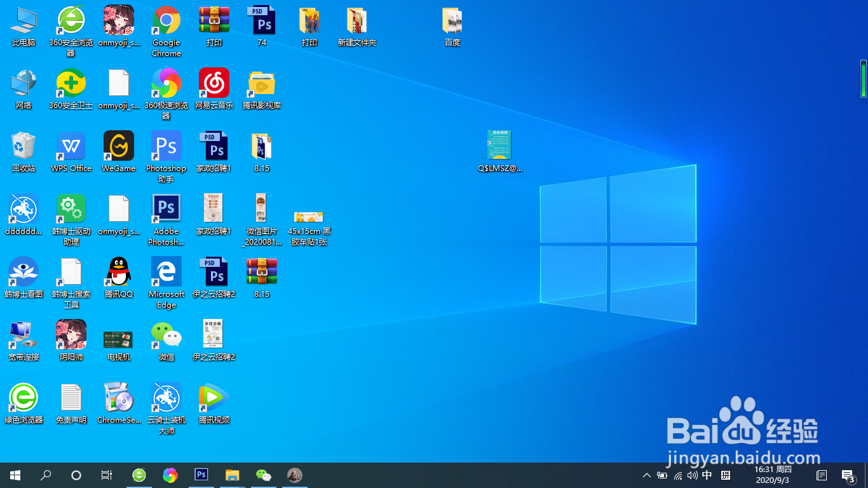Toggle the 中 input language indicator
This screenshot has width=868, height=488.
click(x=707, y=475)
